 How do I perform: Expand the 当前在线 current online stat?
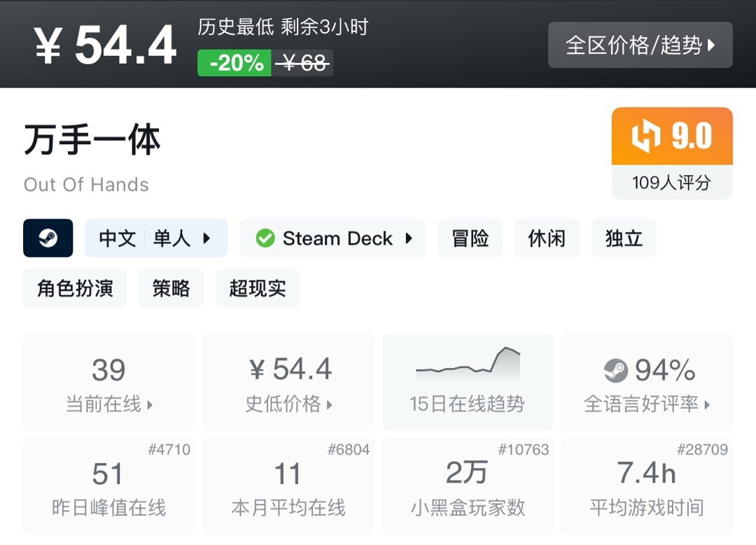[x=108, y=382]
